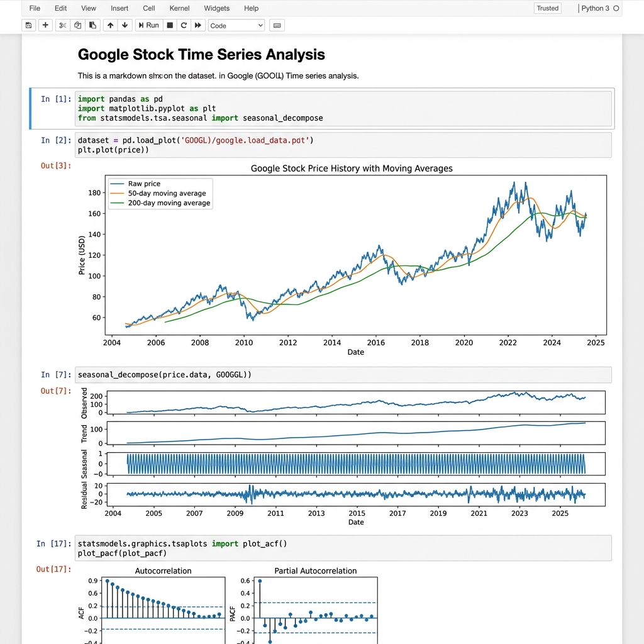This screenshot has height=644, width=644.
Task: Click the kernel idle circle indicator
Action: pos(616,8)
